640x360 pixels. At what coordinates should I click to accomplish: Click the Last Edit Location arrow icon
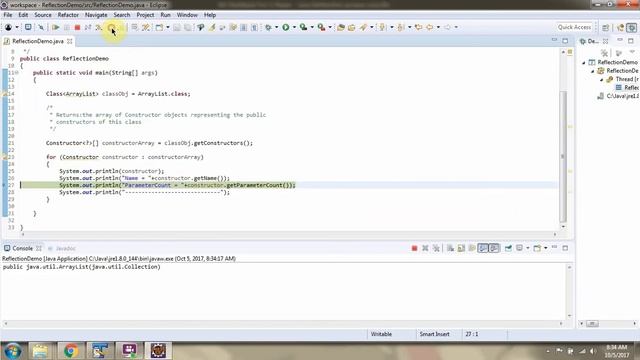click(x=418, y=27)
